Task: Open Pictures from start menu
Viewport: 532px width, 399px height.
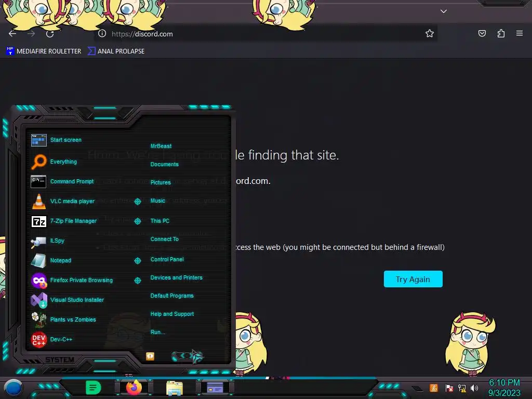Action: 161,182
